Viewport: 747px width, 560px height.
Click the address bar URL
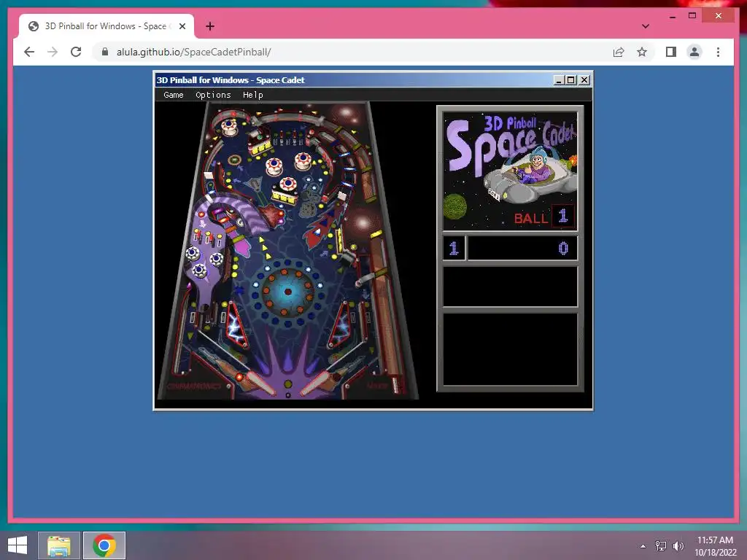point(194,52)
